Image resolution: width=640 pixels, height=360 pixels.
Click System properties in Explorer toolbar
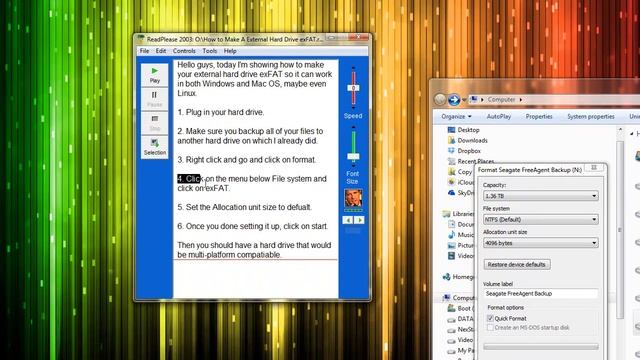(591, 116)
